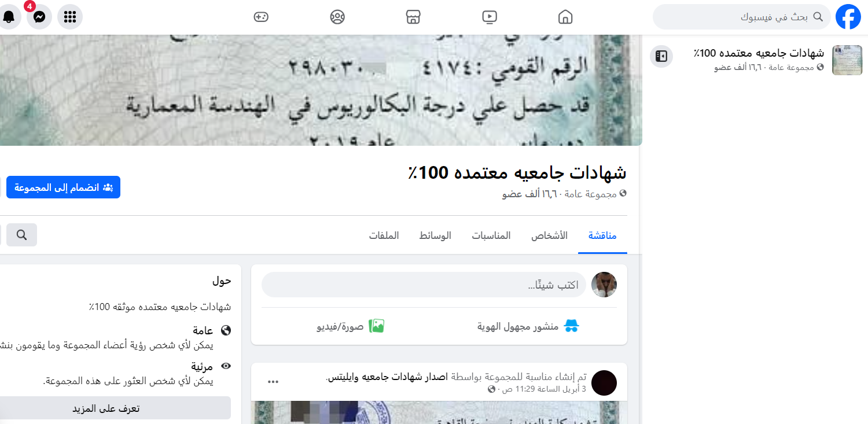Open the Watch video icon
The image size is (868, 424).
click(x=490, y=17)
